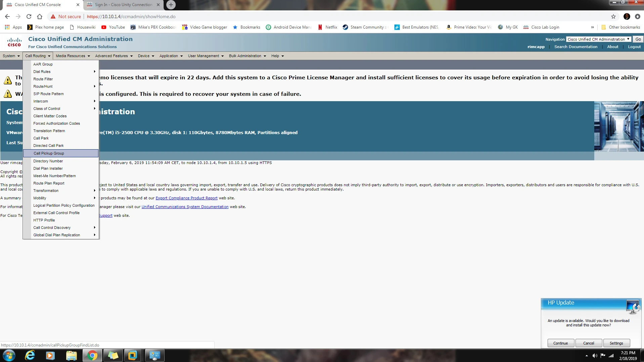Image resolution: width=644 pixels, height=362 pixels.
Task: Open the Windows Start menu
Action: click(x=9, y=355)
